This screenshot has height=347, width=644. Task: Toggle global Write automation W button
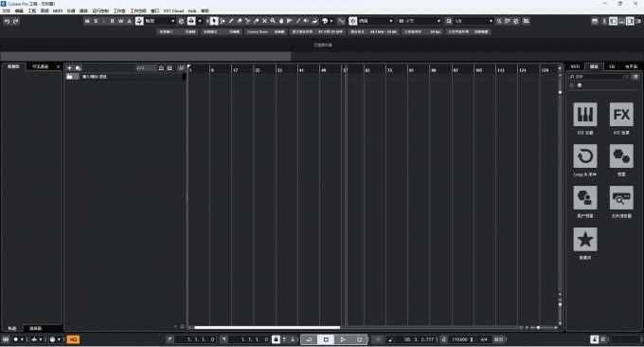pyautogui.click(x=121, y=21)
